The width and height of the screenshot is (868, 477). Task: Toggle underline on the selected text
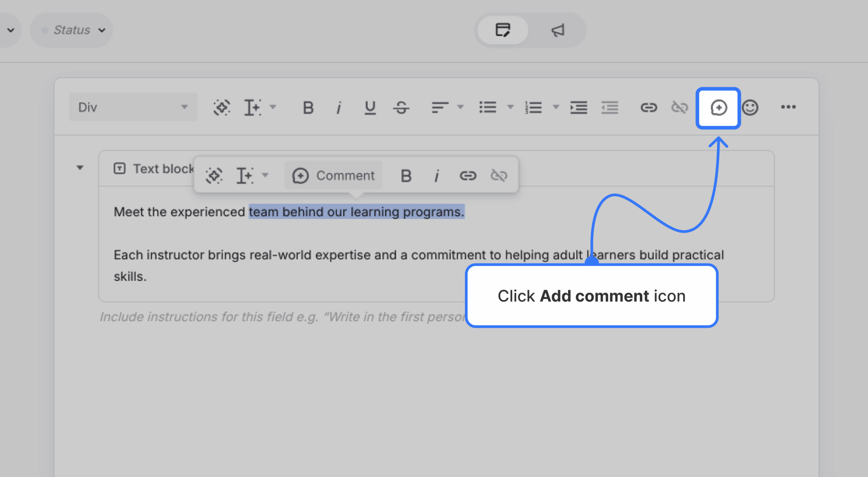click(x=370, y=108)
